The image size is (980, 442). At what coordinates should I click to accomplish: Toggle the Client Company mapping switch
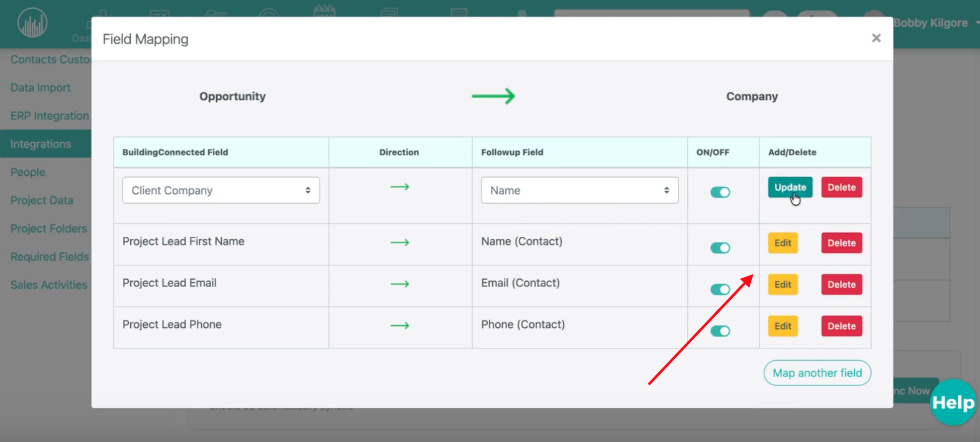720,192
